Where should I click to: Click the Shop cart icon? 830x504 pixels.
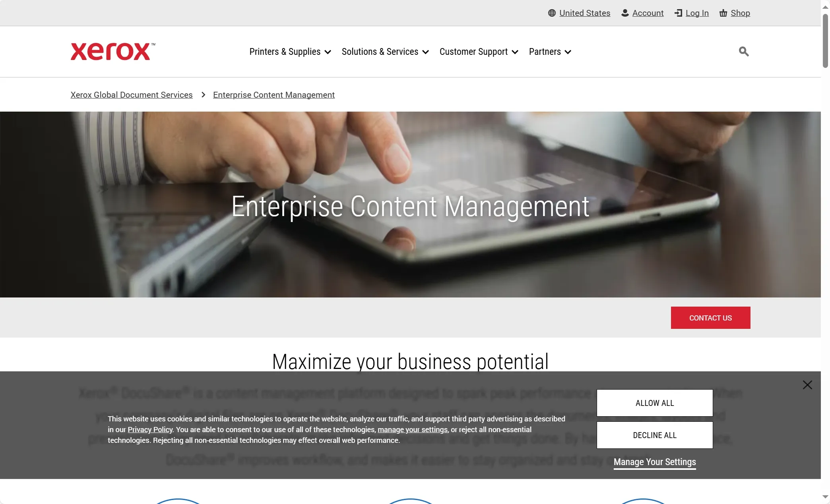click(723, 12)
